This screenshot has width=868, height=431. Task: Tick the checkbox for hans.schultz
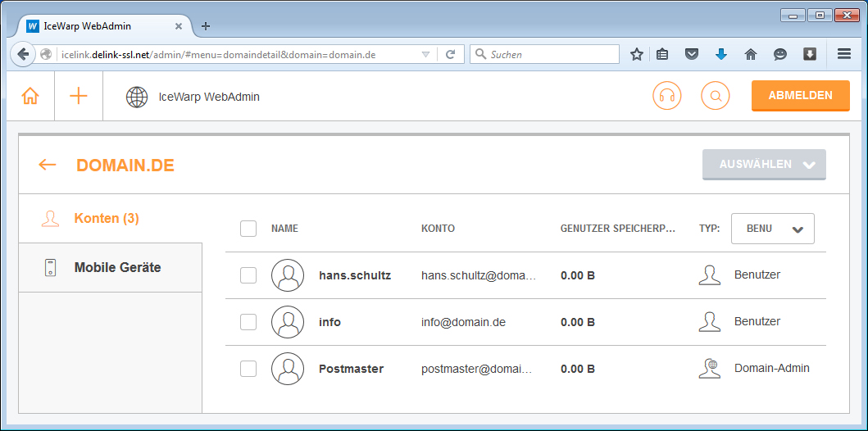[248, 275]
